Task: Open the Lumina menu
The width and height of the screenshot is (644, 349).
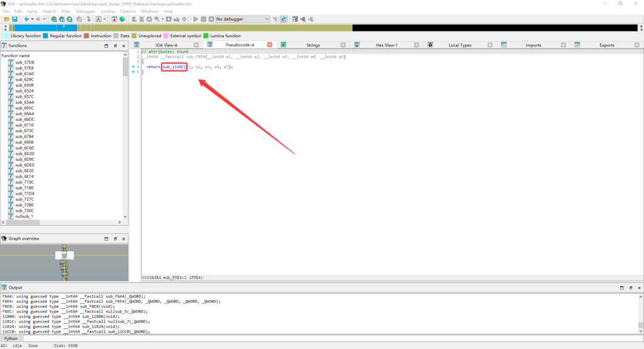Action: click(x=108, y=11)
